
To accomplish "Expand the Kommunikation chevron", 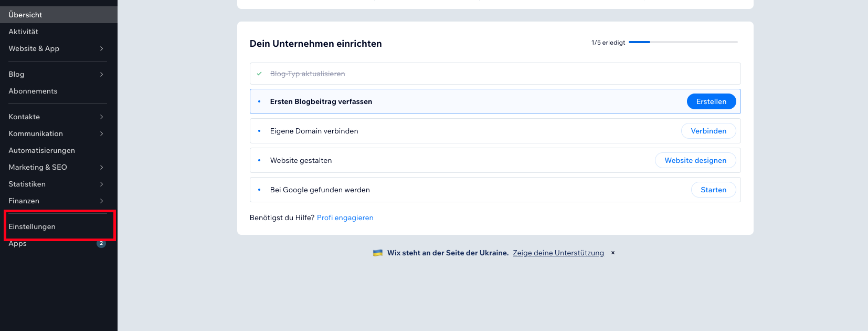I will (x=101, y=133).
